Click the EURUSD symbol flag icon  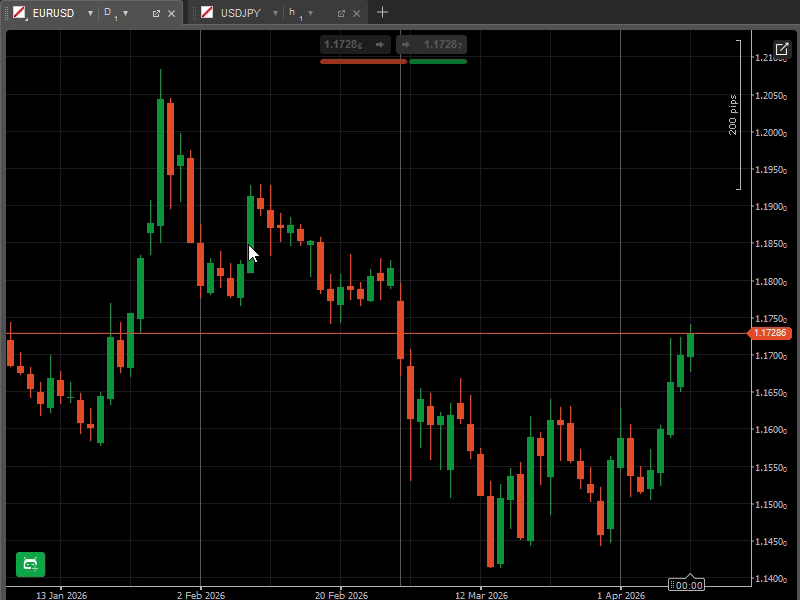[19, 13]
